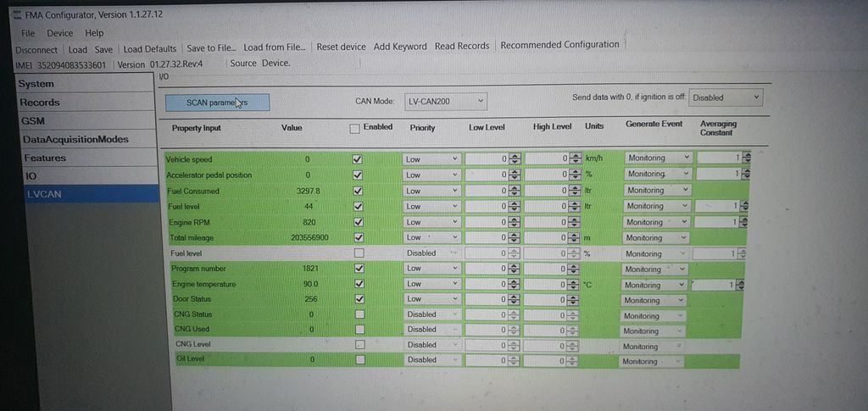Click Averaging Constant stepper for Engine temperature
The height and width of the screenshot is (411, 868).
pyautogui.click(x=740, y=285)
